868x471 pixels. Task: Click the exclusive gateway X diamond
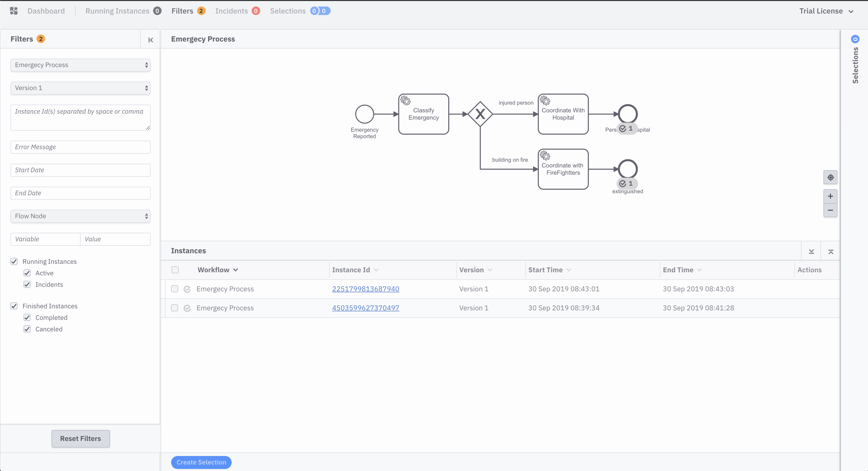tap(480, 114)
